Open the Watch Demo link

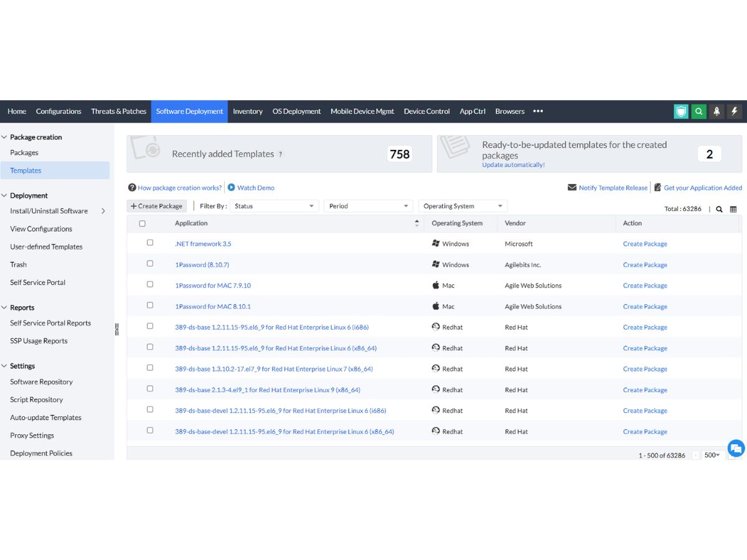click(256, 187)
